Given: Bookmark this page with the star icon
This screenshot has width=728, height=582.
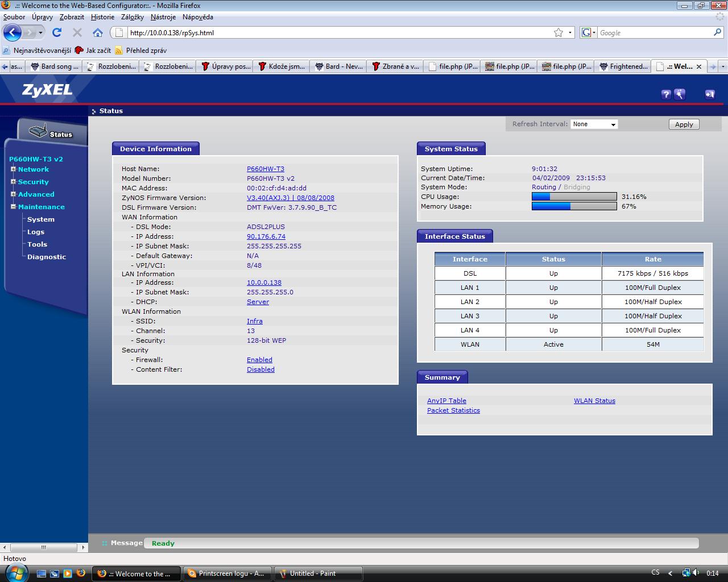Looking at the screenshot, I should point(559,32).
